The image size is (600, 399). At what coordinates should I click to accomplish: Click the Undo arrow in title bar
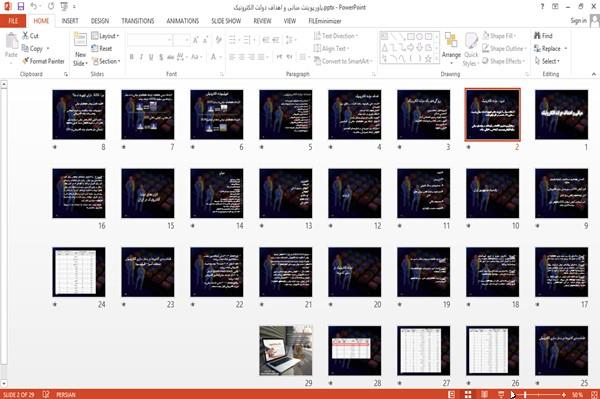click(34, 6)
